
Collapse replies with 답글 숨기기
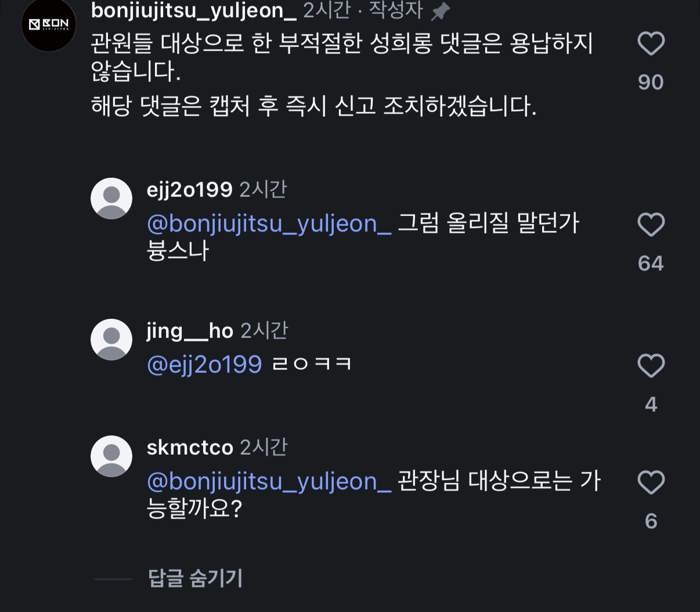pyautogui.click(x=195, y=578)
